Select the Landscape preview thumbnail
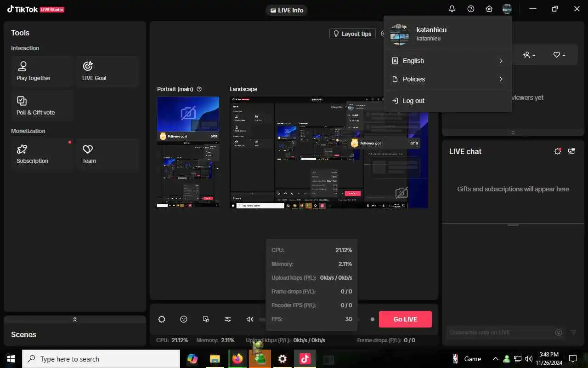This screenshot has width=588, height=368. tap(329, 152)
